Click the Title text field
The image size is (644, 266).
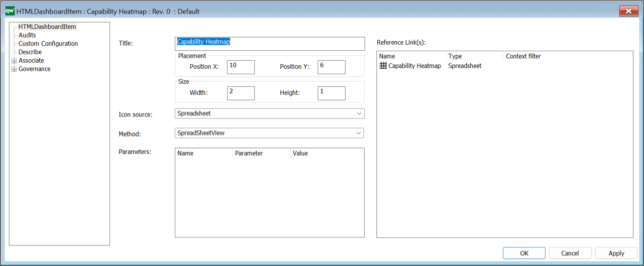(x=270, y=44)
